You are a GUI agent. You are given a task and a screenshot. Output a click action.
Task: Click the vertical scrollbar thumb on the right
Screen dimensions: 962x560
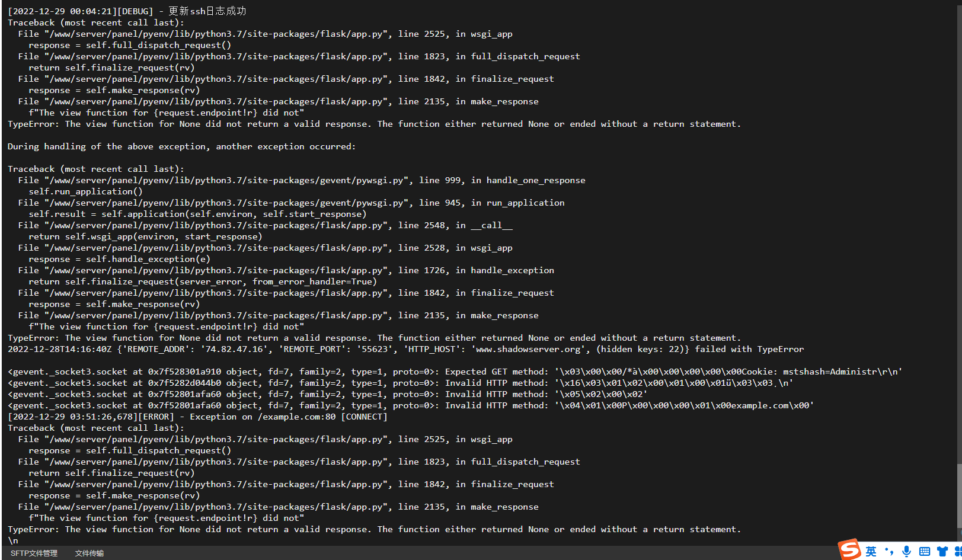(959, 496)
